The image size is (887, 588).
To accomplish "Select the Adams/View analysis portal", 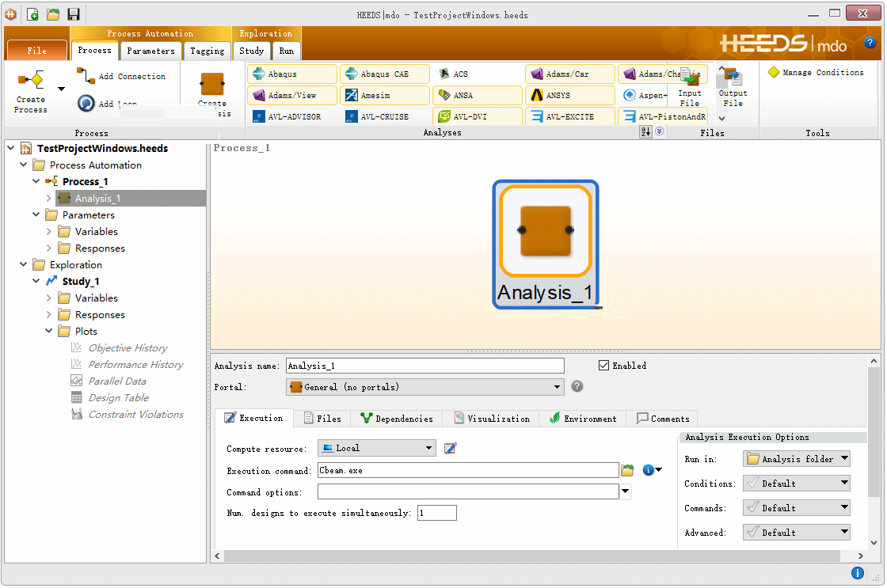I will point(292,96).
